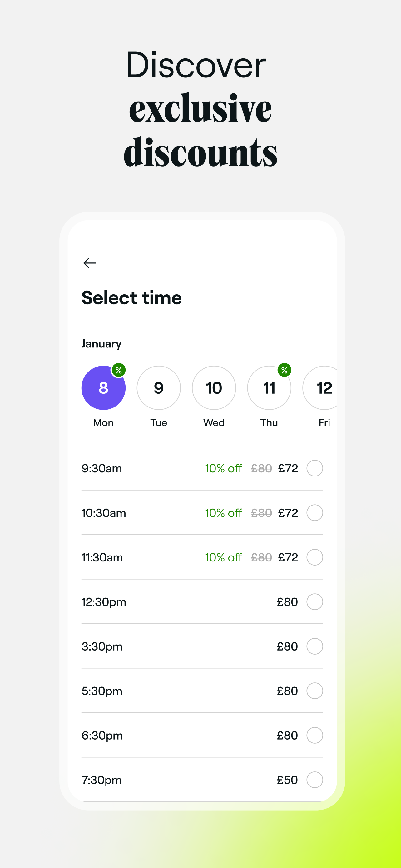Select Monday 8 date circle
Screen dimensions: 401x868
click(103, 388)
